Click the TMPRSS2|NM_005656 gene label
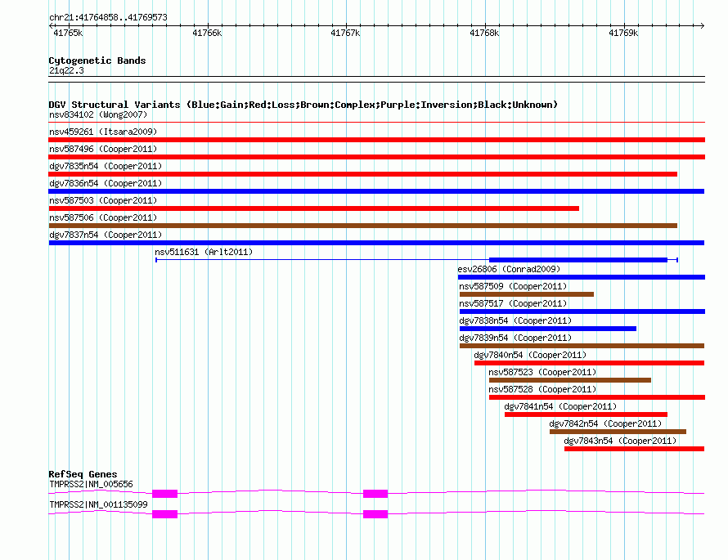The height and width of the screenshot is (560, 728). point(91,484)
